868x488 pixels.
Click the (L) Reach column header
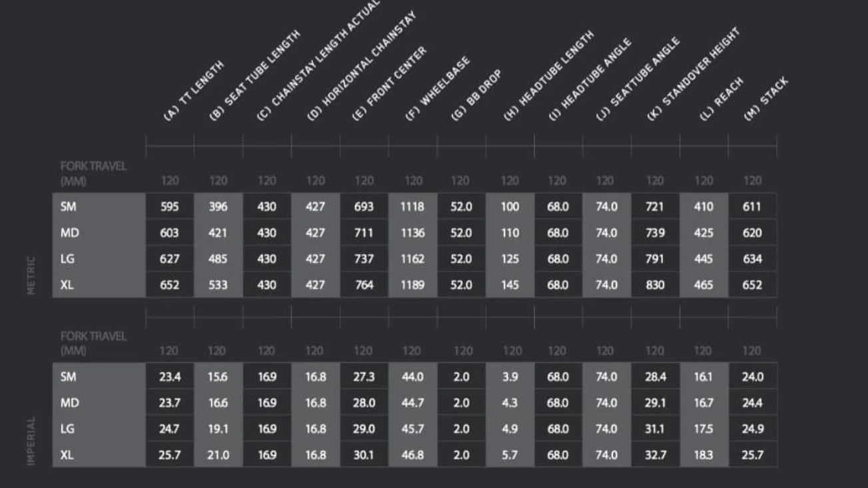tap(721, 99)
